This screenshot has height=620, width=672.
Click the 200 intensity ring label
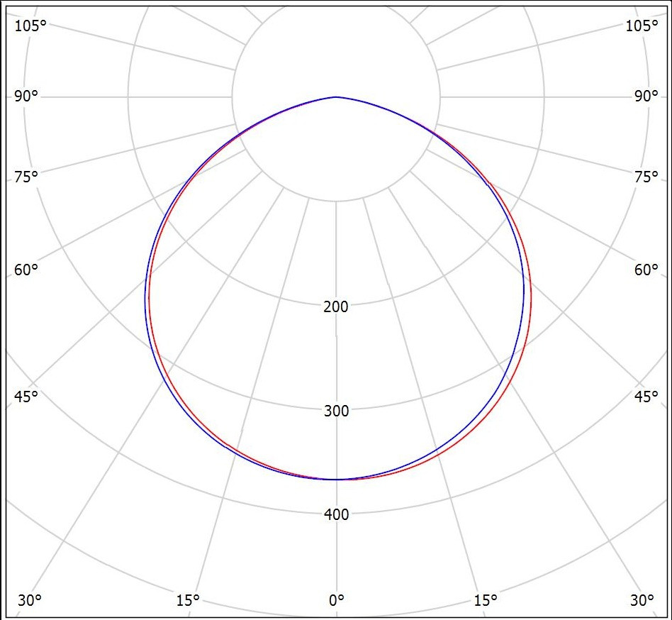[336, 306]
